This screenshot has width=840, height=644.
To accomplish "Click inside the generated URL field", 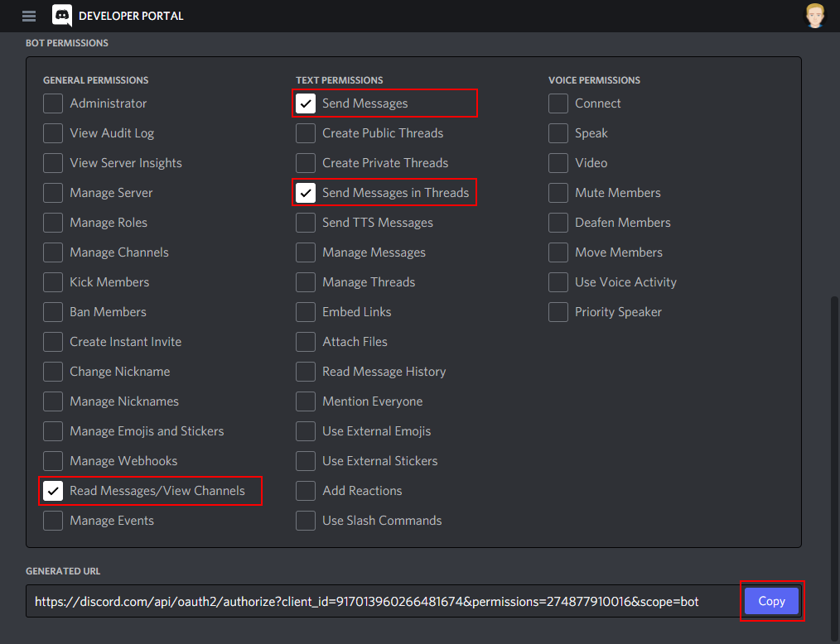I will 383,601.
